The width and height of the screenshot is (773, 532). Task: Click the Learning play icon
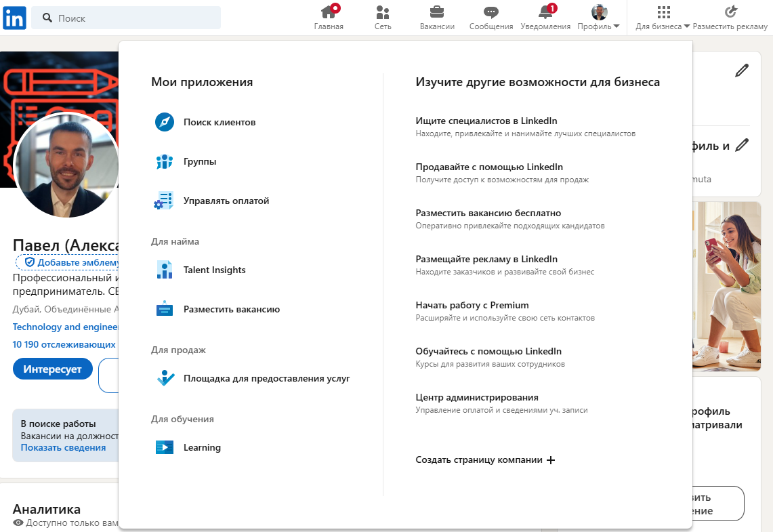click(165, 447)
